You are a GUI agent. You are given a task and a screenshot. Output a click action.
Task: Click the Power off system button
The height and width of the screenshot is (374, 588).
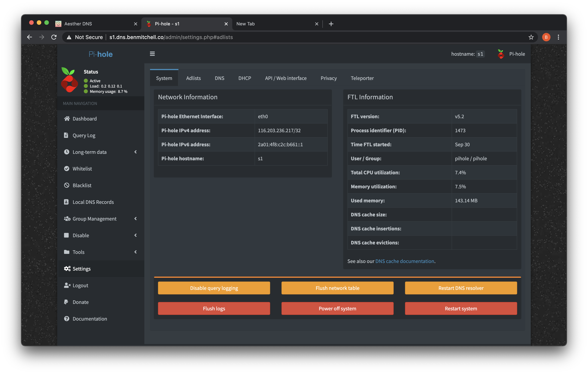tap(337, 308)
